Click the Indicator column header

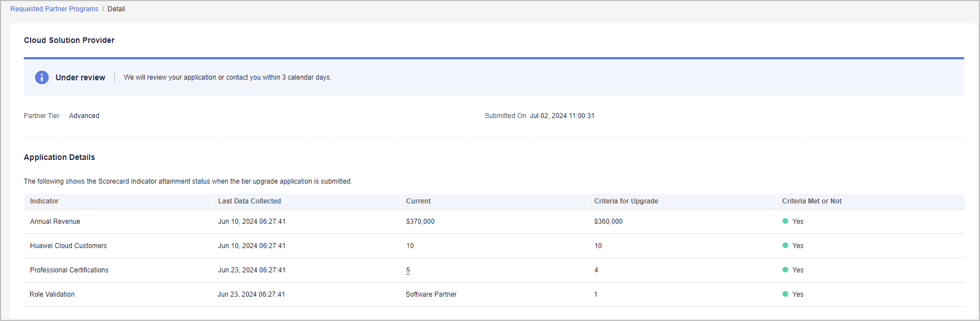(x=44, y=201)
